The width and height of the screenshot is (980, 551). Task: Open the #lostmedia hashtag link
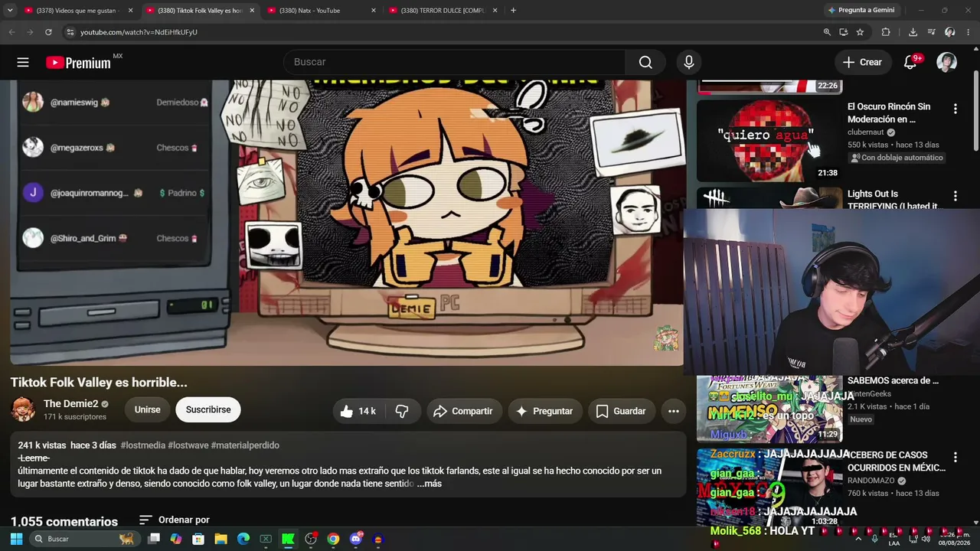click(x=142, y=445)
